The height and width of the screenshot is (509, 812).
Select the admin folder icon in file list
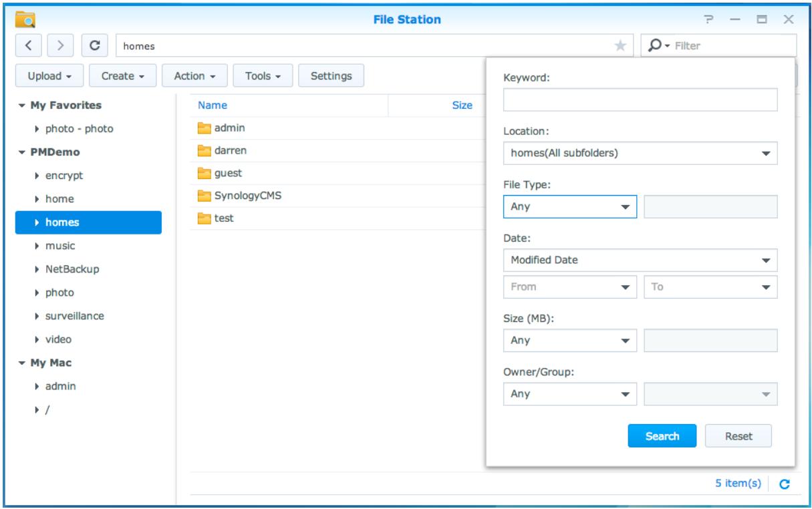(204, 128)
